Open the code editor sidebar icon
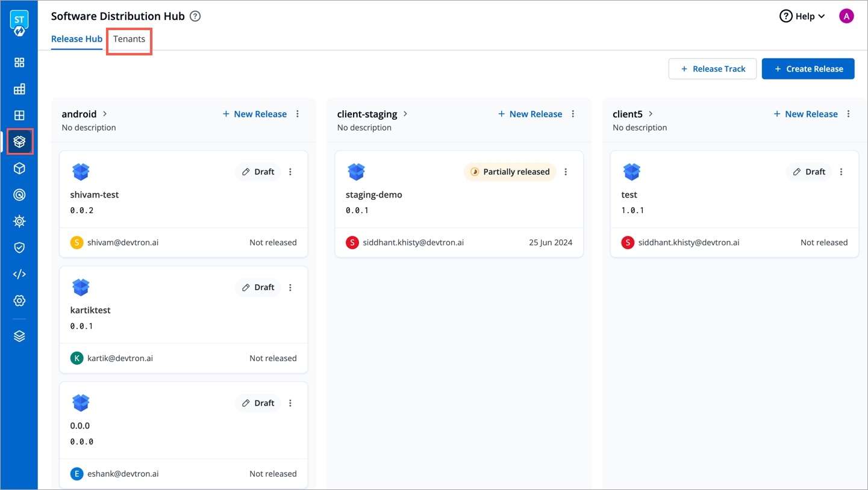Screen dimensions: 868x490 coord(19,274)
